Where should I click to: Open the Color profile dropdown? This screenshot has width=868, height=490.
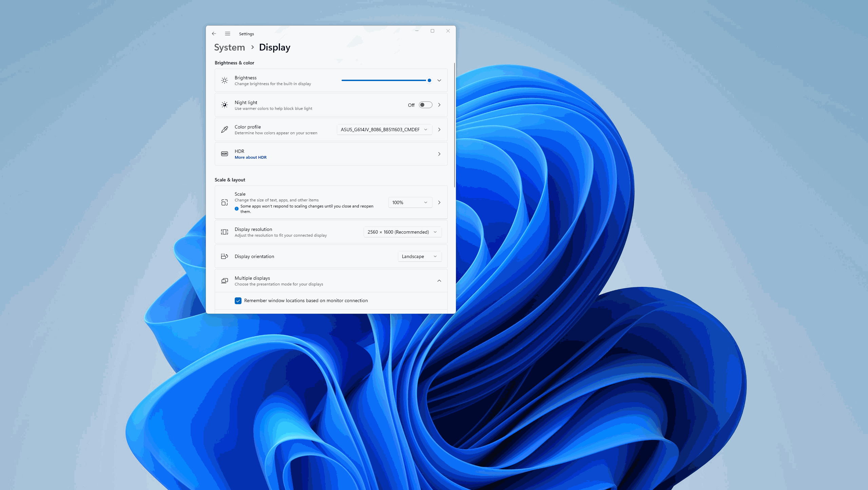(384, 130)
